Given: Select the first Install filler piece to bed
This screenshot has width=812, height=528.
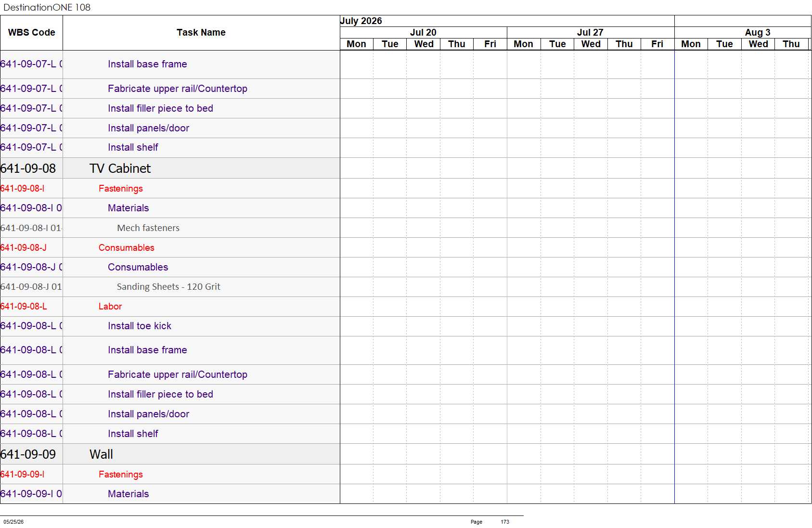Looking at the screenshot, I should [x=160, y=109].
